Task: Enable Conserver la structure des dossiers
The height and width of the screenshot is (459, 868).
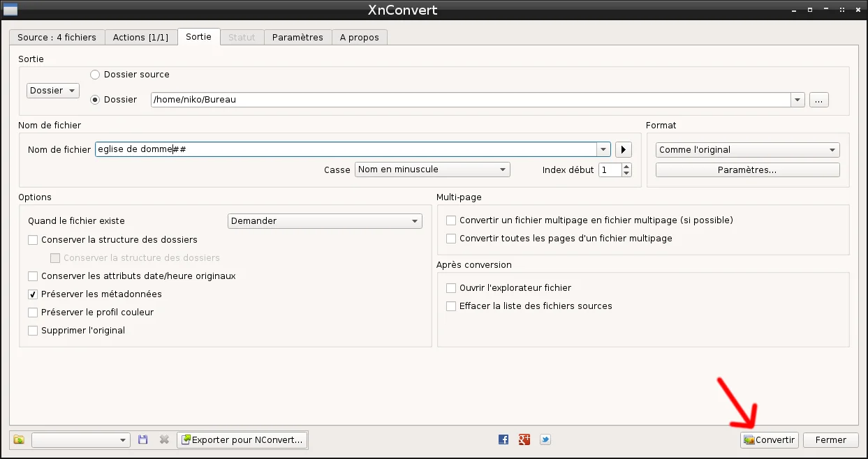Action: (33, 240)
